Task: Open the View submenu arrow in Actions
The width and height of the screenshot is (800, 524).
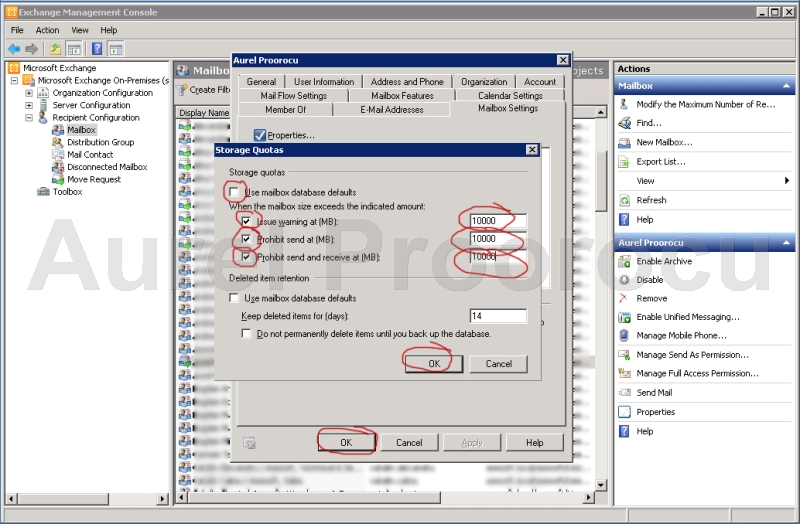Action: [787, 181]
